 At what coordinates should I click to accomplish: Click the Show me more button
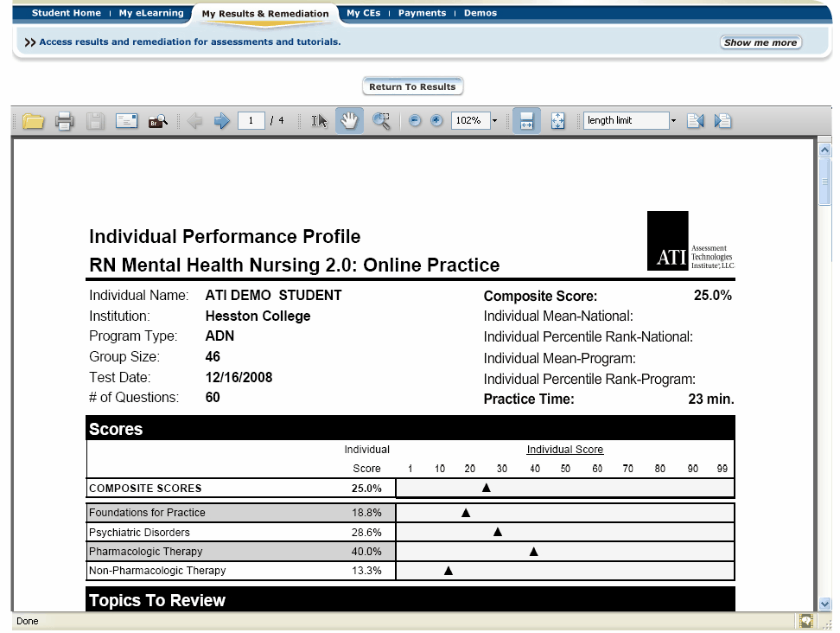click(x=760, y=42)
